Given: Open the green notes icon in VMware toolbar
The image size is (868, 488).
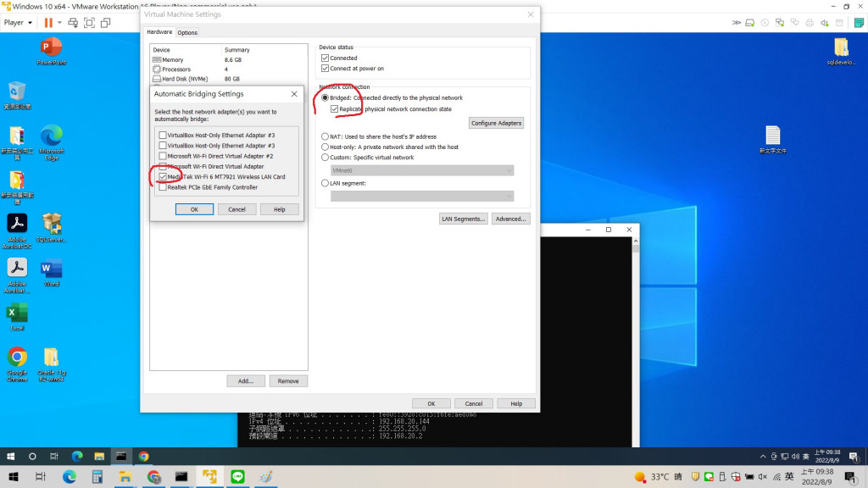Looking at the screenshot, I should point(859,23).
